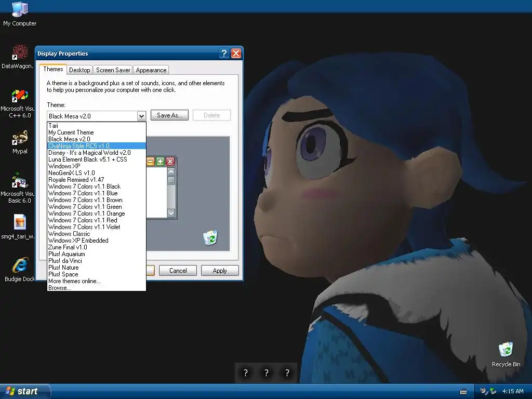
Task: Select Windows 7 Colors v1.1 Brown
Action: point(96,200)
